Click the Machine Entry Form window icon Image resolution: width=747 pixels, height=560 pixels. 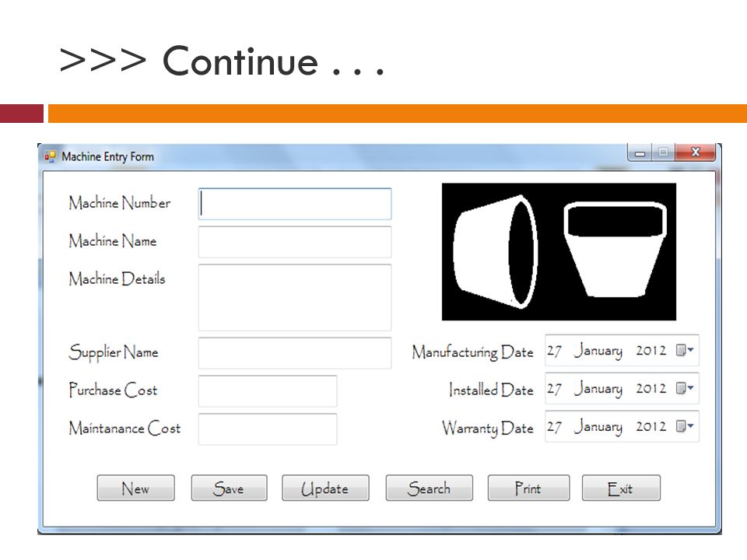tap(50, 156)
